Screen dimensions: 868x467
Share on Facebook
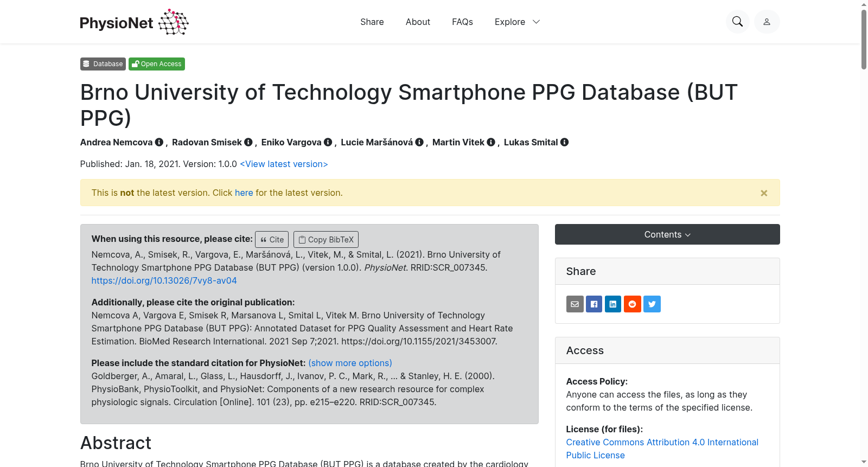[x=594, y=304]
